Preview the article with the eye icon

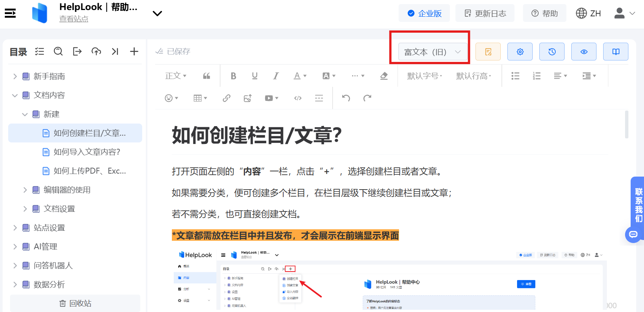tap(584, 52)
